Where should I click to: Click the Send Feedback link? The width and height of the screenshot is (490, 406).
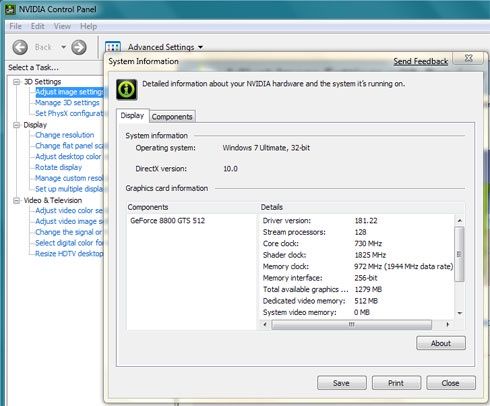click(421, 61)
